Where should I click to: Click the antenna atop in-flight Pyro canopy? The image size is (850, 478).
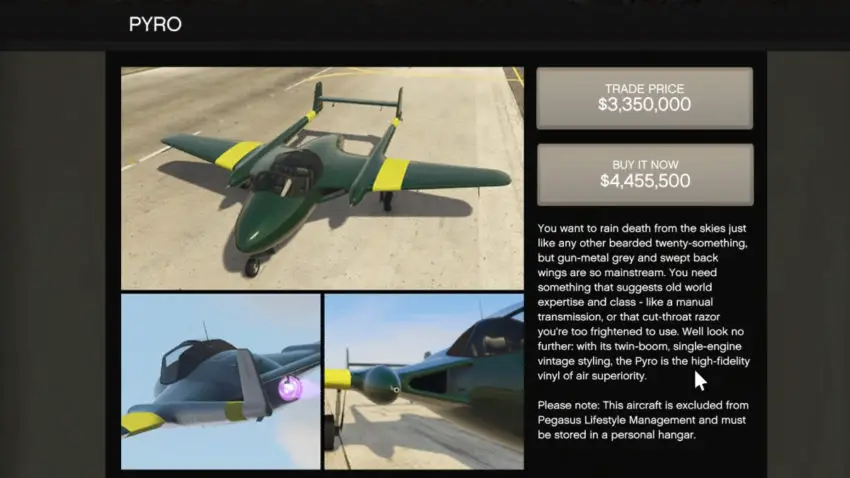point(205,330)
